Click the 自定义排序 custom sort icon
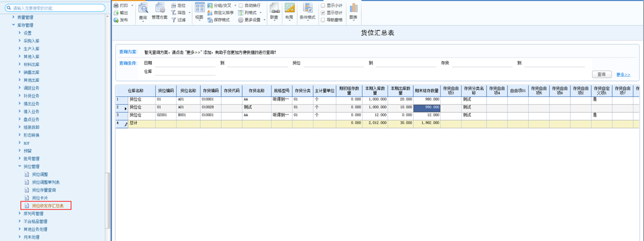This screenshot has height=241, width=644. point(210,12)
